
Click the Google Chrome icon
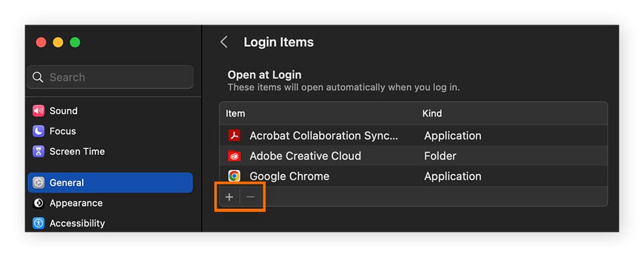[234, 176]
